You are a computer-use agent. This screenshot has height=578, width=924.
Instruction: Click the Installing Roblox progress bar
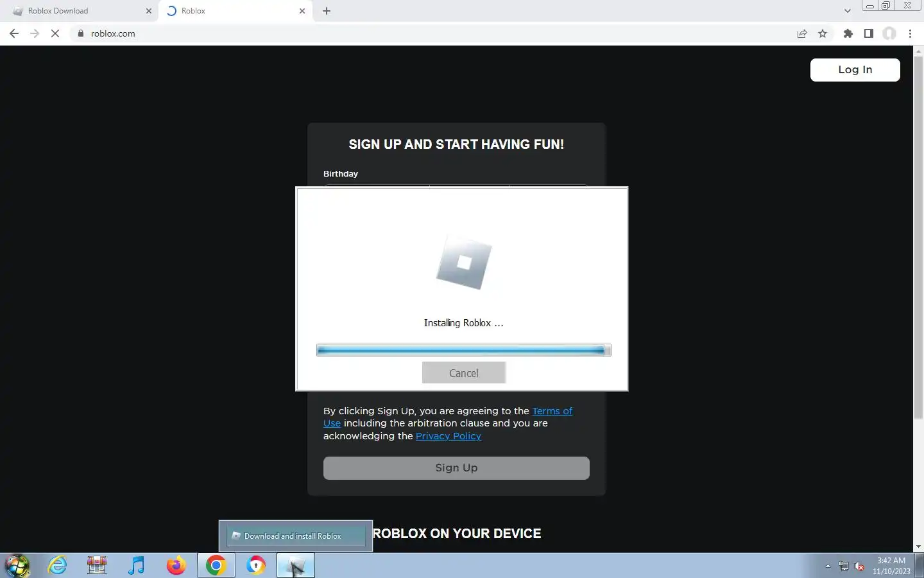tap(463, 350)
